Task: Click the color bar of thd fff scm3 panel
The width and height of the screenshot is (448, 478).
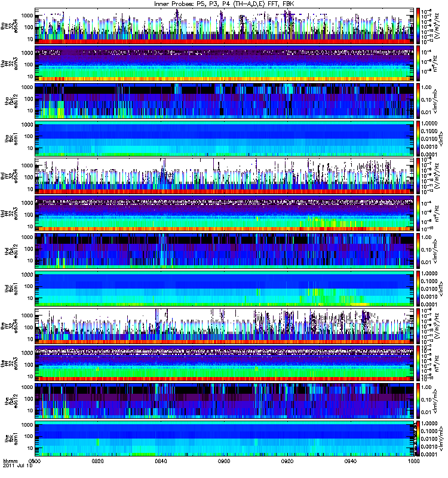Action: (418, 213)
